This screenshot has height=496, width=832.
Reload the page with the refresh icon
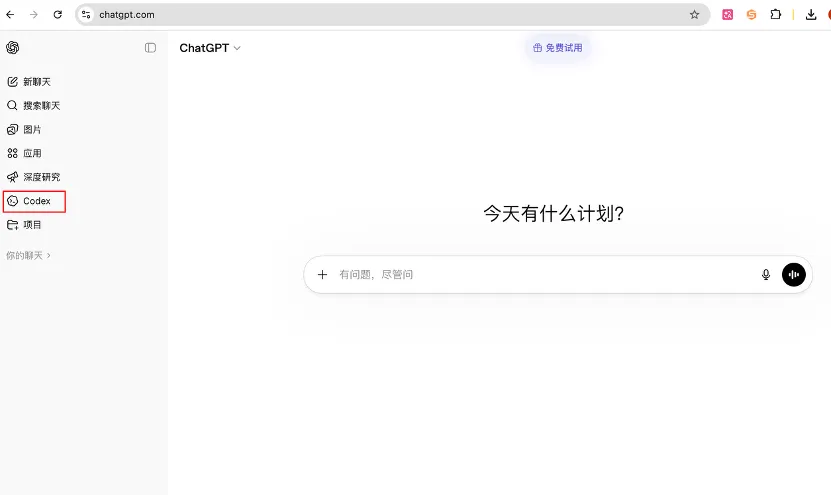click(58, 15)
